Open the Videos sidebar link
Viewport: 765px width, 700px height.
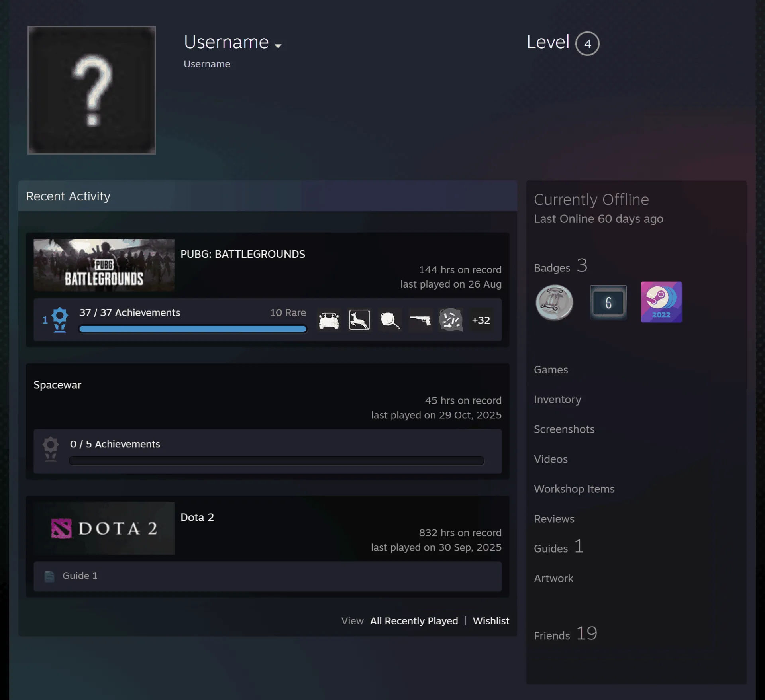[x=551, y=459]
